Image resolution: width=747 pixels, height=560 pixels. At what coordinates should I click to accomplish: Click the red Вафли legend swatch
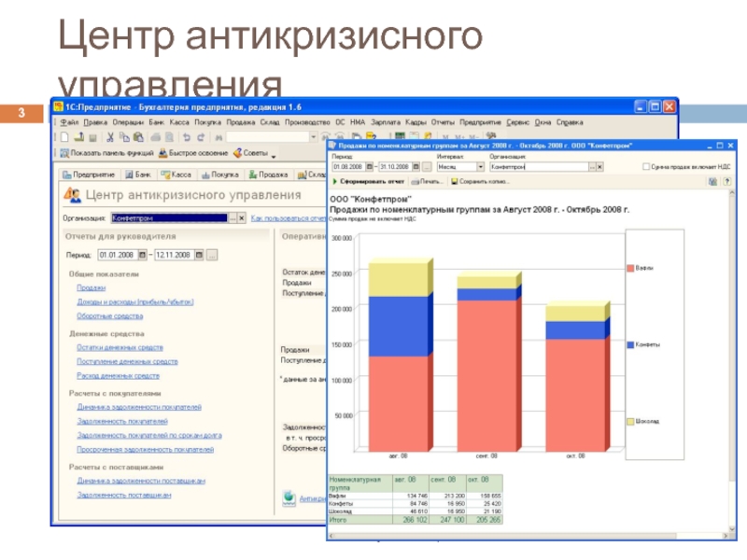coord(630,268)
